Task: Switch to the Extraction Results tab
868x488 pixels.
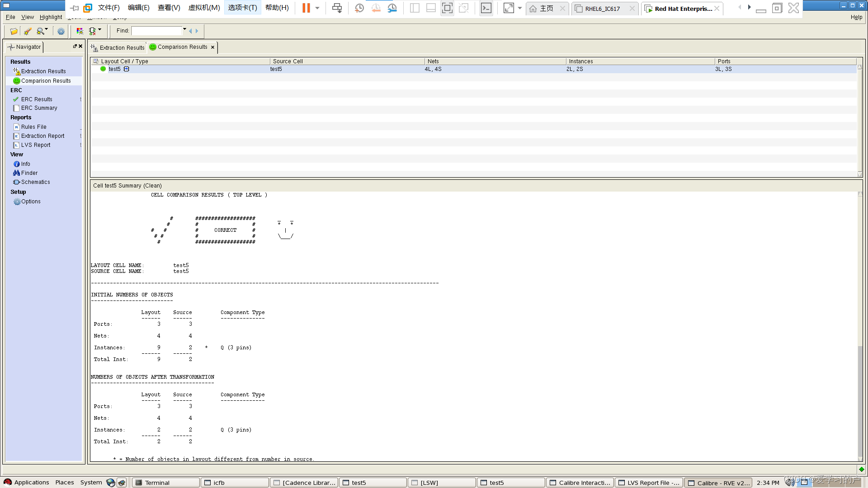Action: [118, 47]
